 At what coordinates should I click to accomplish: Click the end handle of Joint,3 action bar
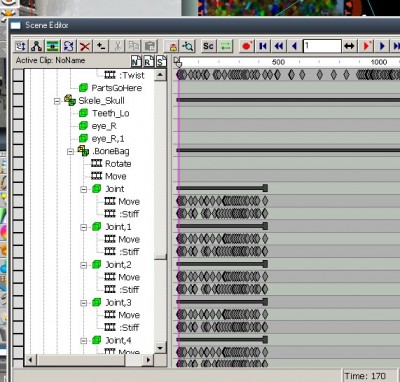[x=265, y=302]
